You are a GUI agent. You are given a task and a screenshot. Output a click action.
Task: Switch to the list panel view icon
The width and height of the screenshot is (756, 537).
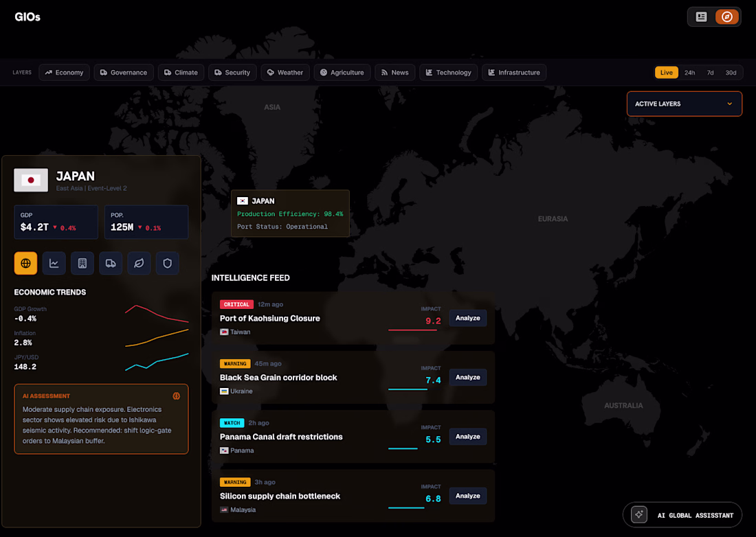[701, 17]
